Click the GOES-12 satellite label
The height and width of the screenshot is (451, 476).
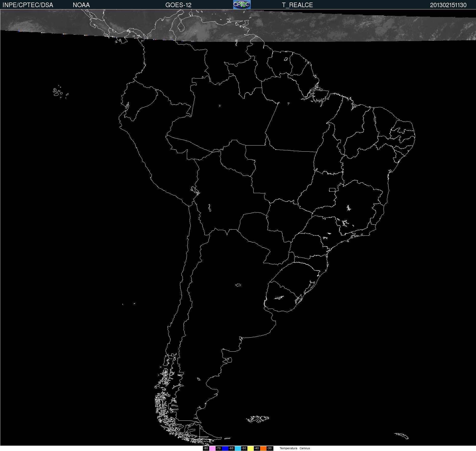178,5
